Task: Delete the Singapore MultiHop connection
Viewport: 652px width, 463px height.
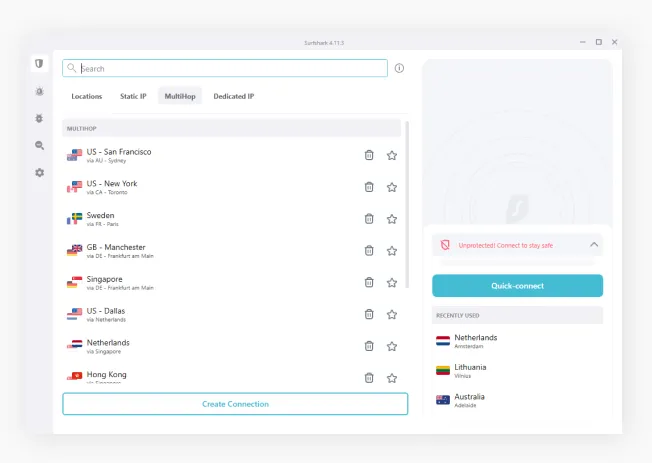Action: tap(369, 283)
